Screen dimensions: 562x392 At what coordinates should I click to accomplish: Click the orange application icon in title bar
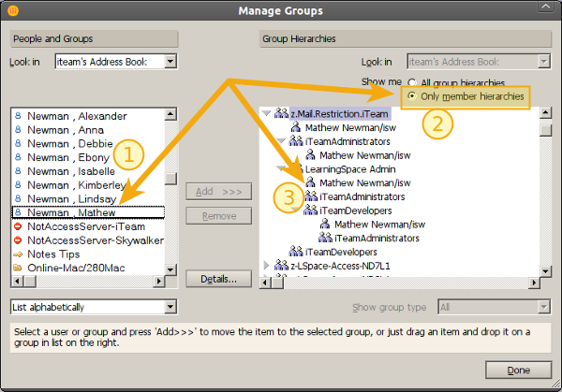[13, 10]
